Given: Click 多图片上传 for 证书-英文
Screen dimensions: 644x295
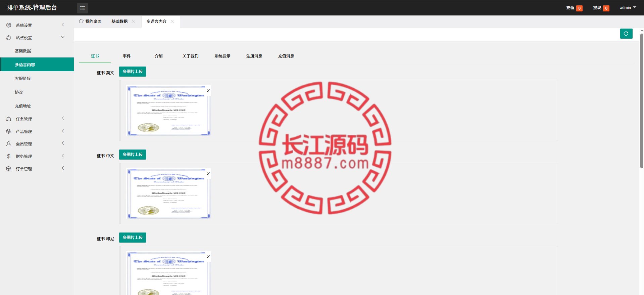Looking at the screenshot, I should tap(133, 72).
